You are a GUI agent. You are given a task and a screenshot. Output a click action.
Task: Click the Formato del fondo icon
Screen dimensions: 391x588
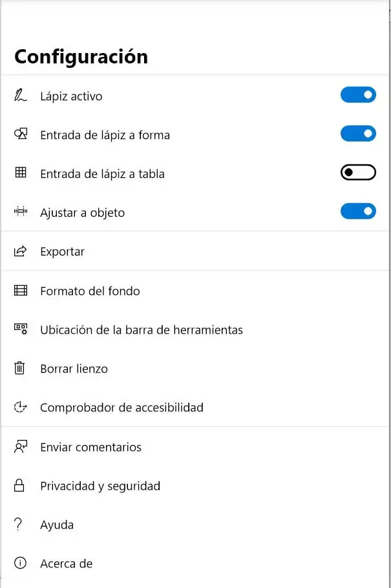21,290
